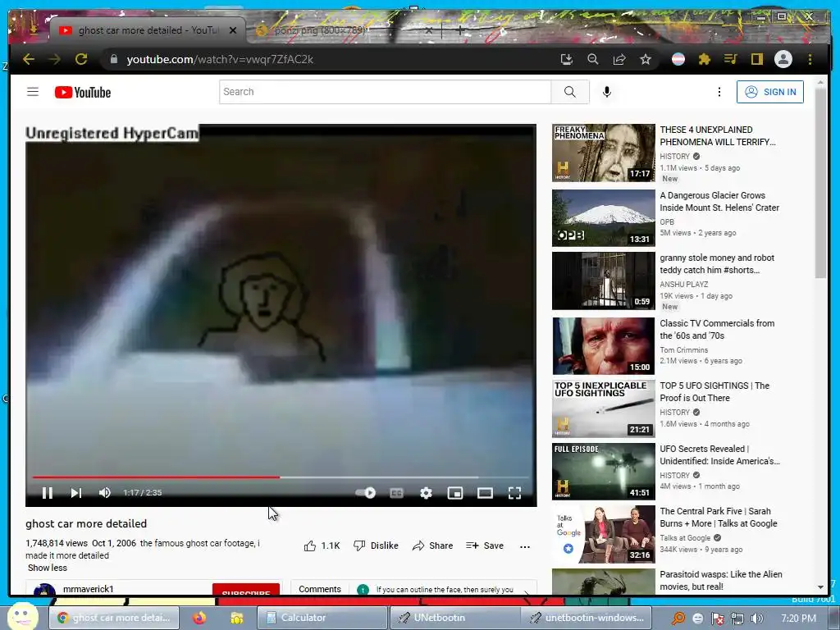Screen dimensions: 840x630
Task: Bookmark this page with the star icon
Action: (x=646, y=59)
